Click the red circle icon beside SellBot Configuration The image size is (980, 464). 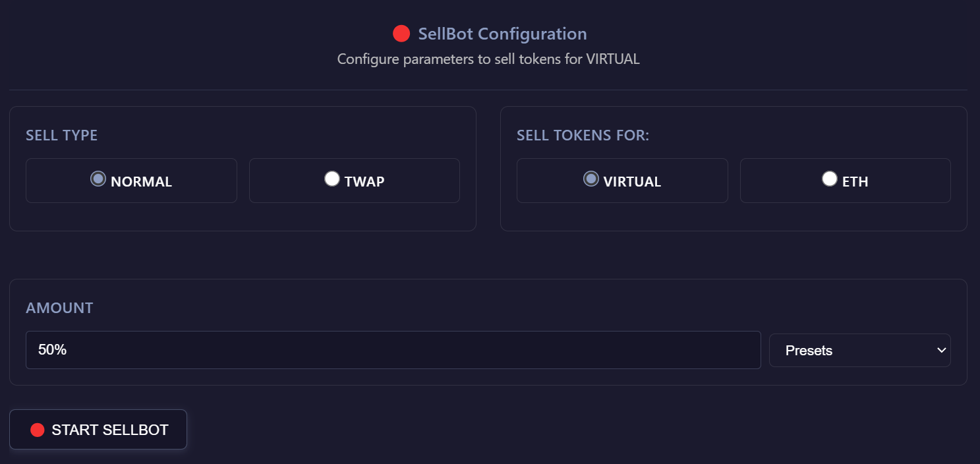[401, 34]
